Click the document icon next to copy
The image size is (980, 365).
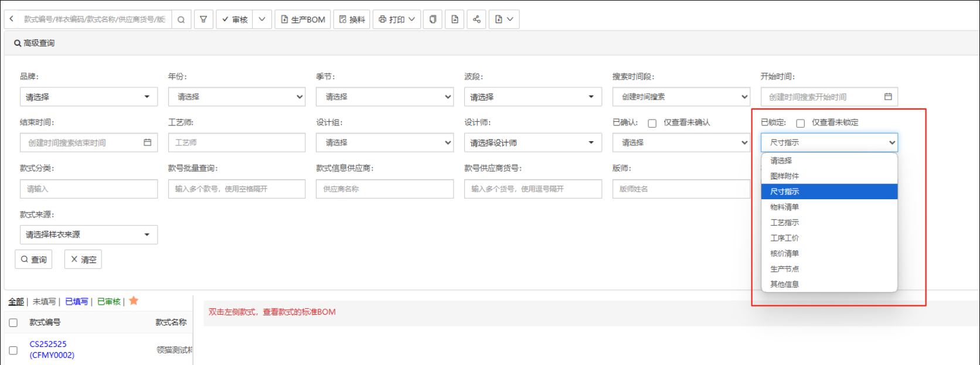[455, 19]
